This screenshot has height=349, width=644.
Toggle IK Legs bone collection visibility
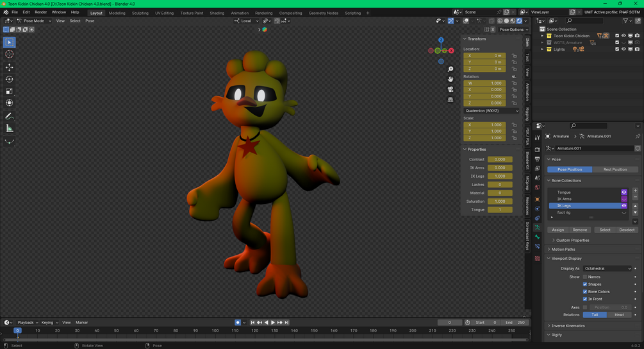(x=624, y=206)
